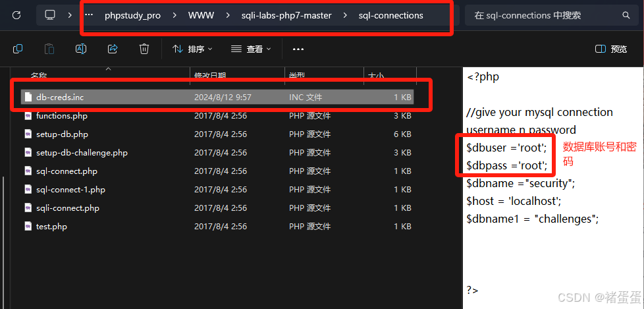Expand the chevron next to the monitor icon
Viewport: 644px width, 309px height.
tap(69, 16)
